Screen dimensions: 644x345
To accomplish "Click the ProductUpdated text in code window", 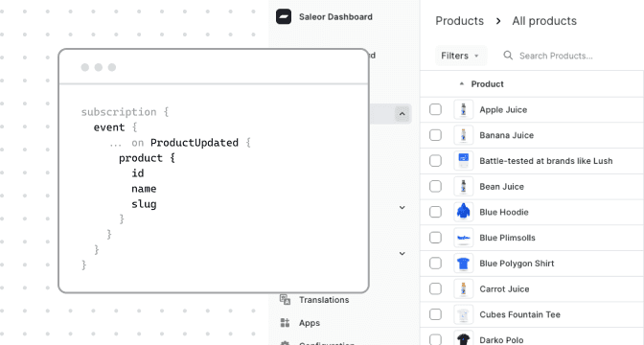I will [x=195, y=143].
